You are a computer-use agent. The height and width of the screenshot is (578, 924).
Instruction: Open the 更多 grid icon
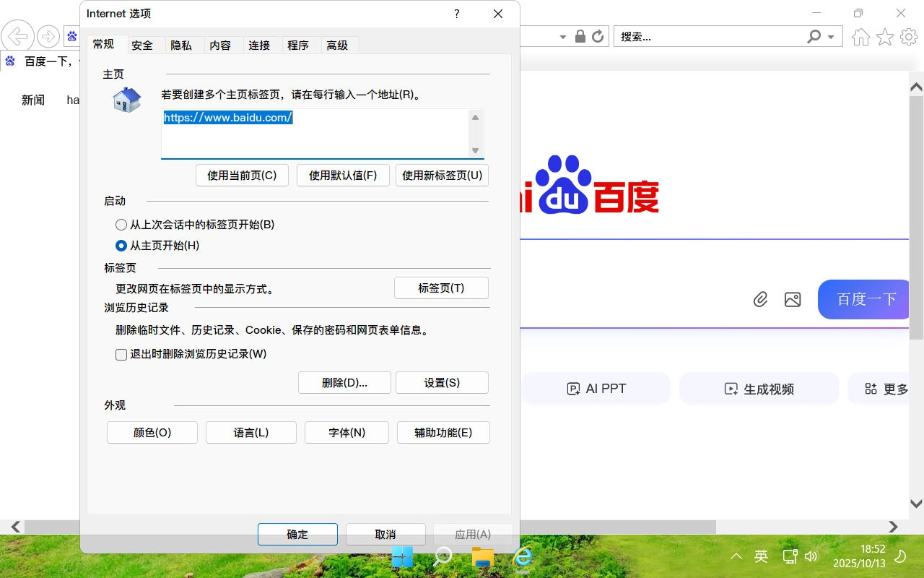coord(871,388)
